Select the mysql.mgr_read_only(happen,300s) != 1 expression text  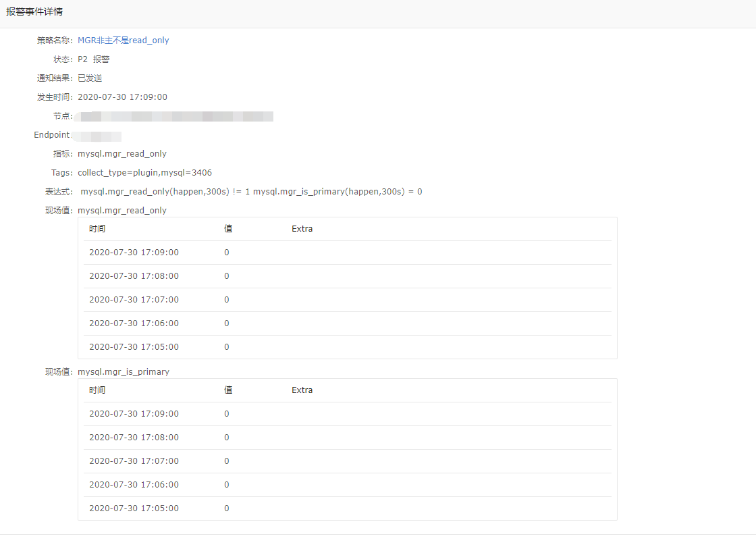click(165, 192)
